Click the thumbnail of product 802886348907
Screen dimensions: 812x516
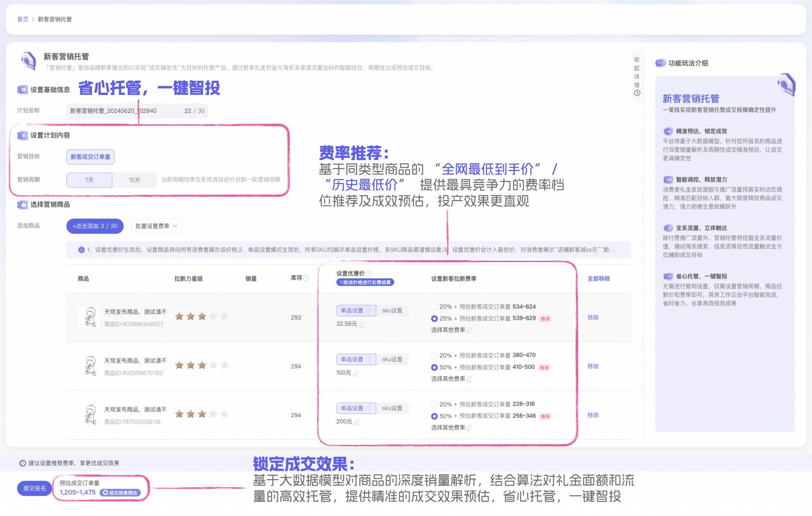coord(89,317)
